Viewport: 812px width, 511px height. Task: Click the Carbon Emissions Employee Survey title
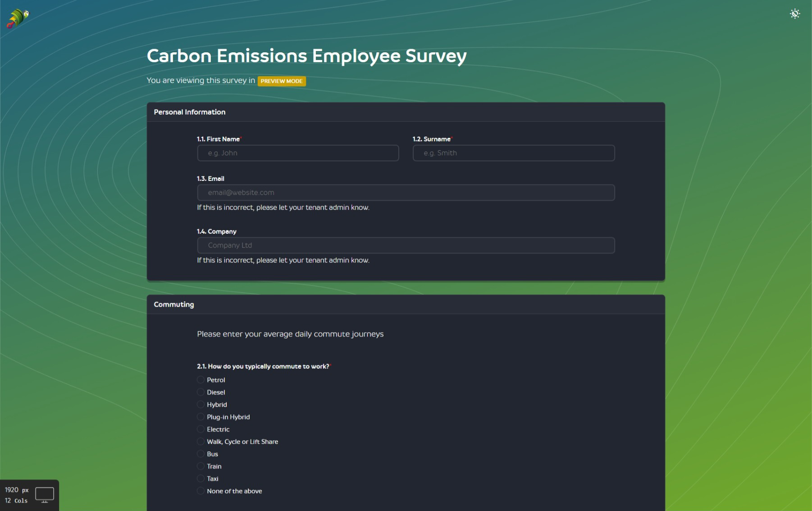point(306,56)
